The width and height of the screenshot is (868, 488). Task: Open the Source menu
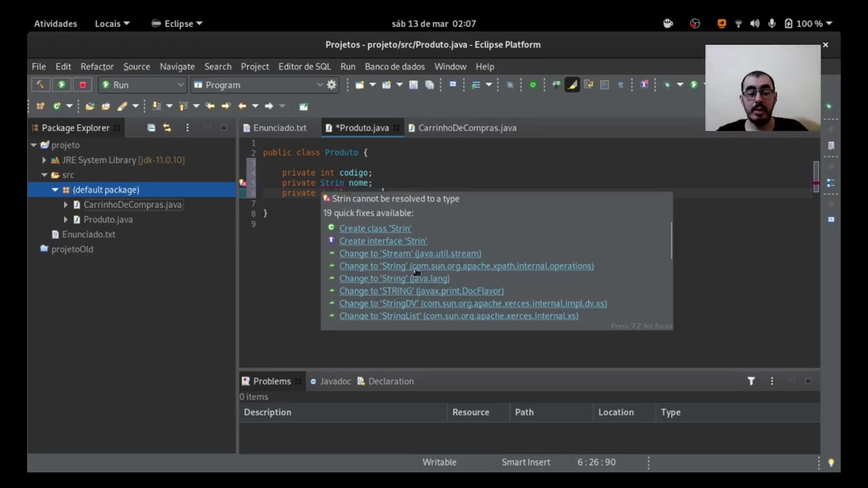coord(136,66)
